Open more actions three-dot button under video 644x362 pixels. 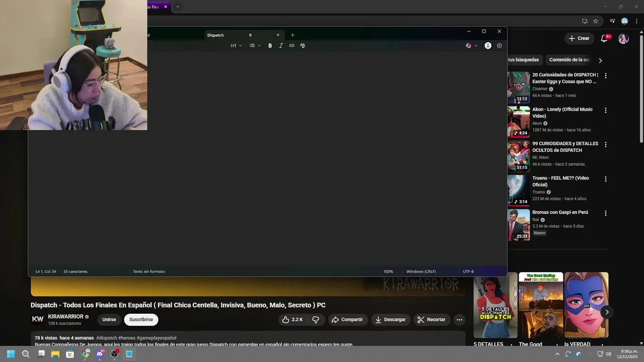[459, 320]
